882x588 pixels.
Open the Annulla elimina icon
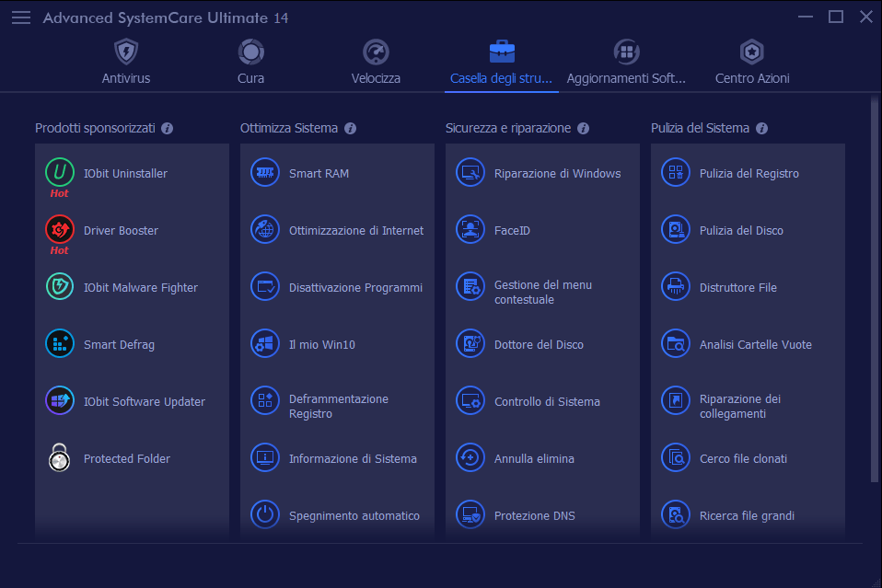coord(470,457)
